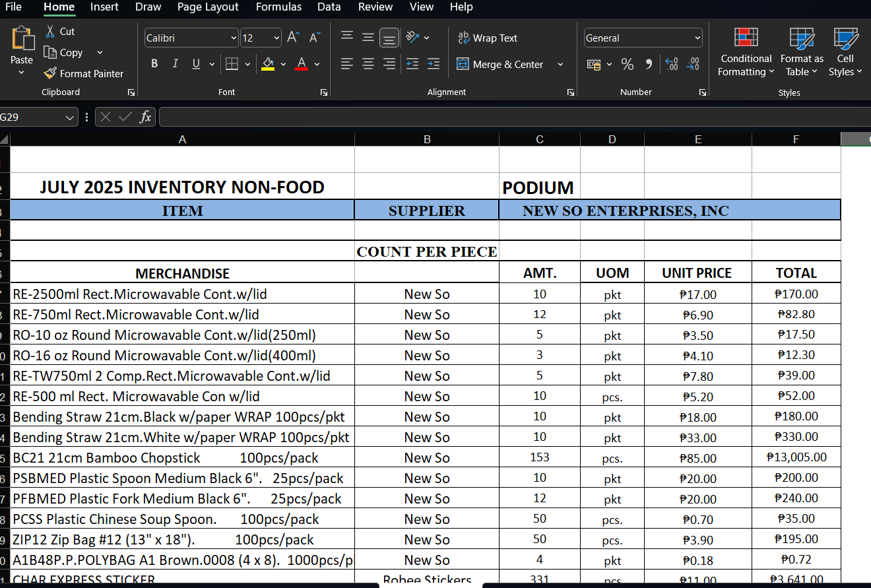Click Increase Decimal icon
This screenshot has height=588, width=871.
click(x=672, y=64)
